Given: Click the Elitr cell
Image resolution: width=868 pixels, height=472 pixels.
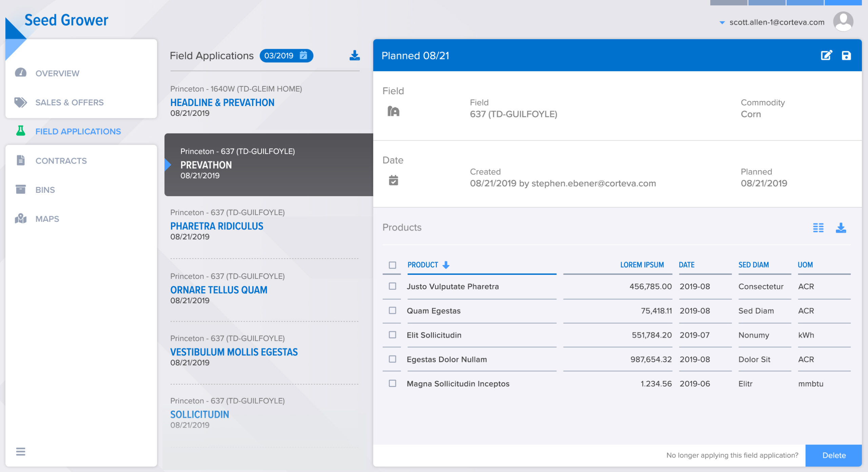Looking at the screenshot, I should pos(745,384).
